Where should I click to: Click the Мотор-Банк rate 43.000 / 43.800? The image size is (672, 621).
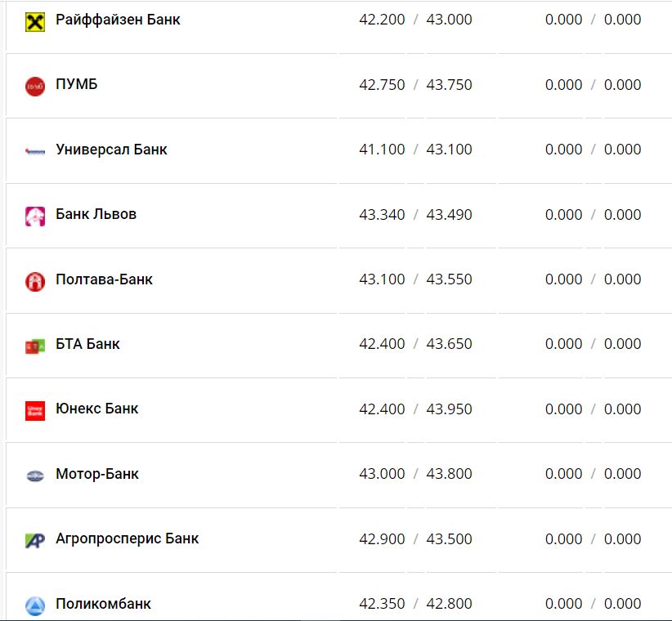pos(415,474)
